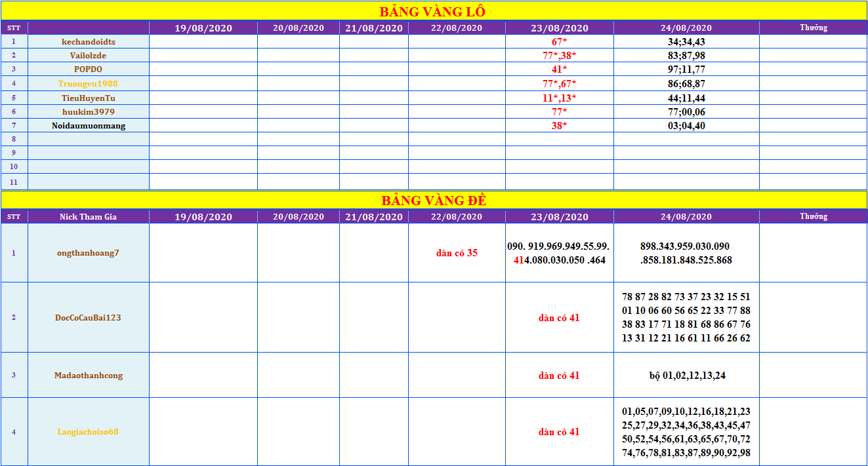Select the 'POPDO' nickname cell
Viewport: 868px width, 466px height.
[89, 69]
